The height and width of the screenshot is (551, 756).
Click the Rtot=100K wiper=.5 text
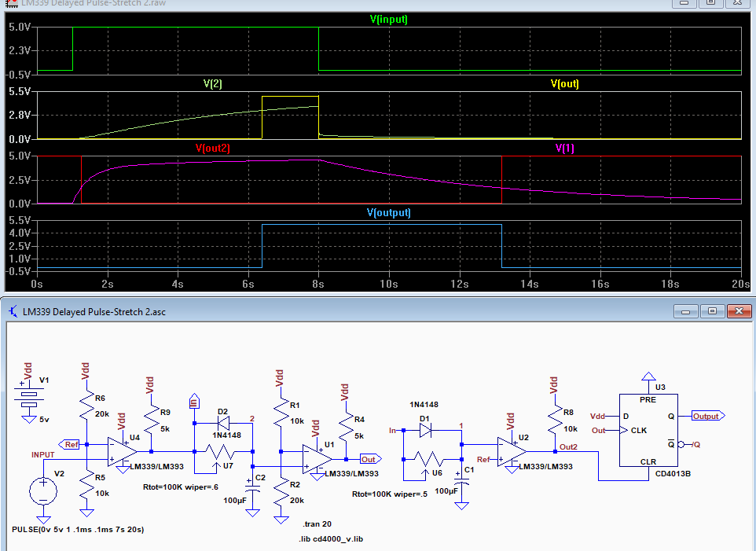(390, 494)
